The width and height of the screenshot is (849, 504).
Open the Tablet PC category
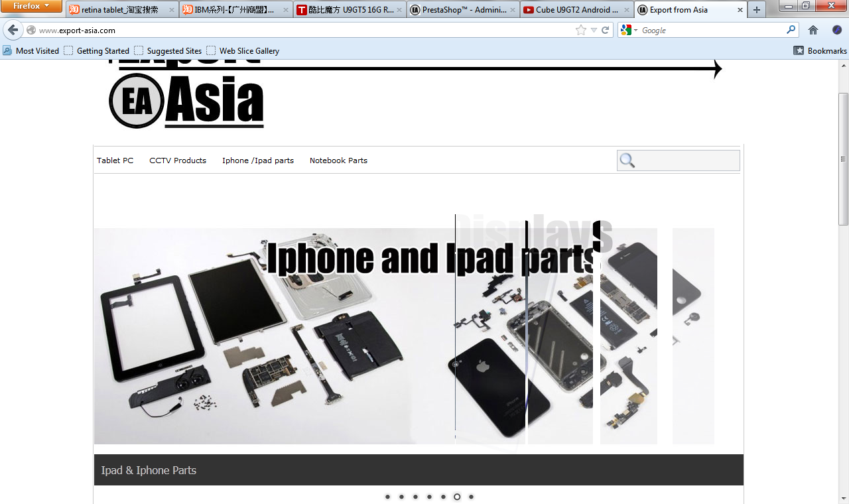pos(115,160)
